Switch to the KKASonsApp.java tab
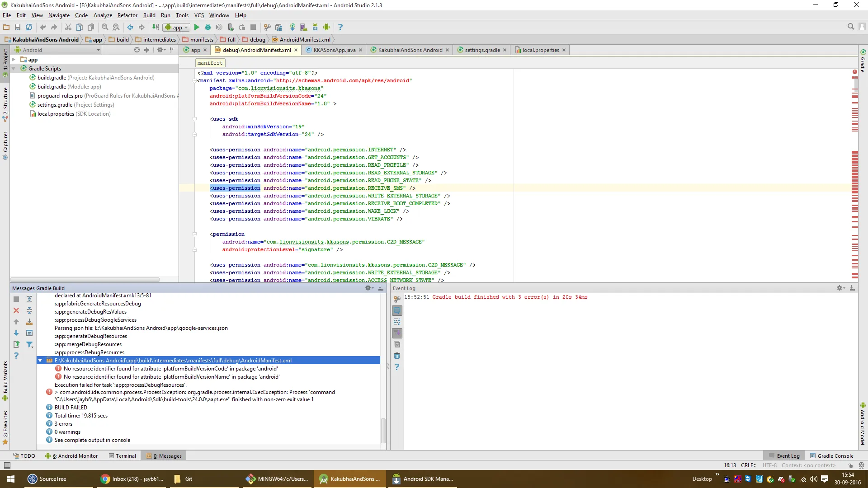Image resolution: width=868 pixels, height=488 pixels. pos(334,50)
